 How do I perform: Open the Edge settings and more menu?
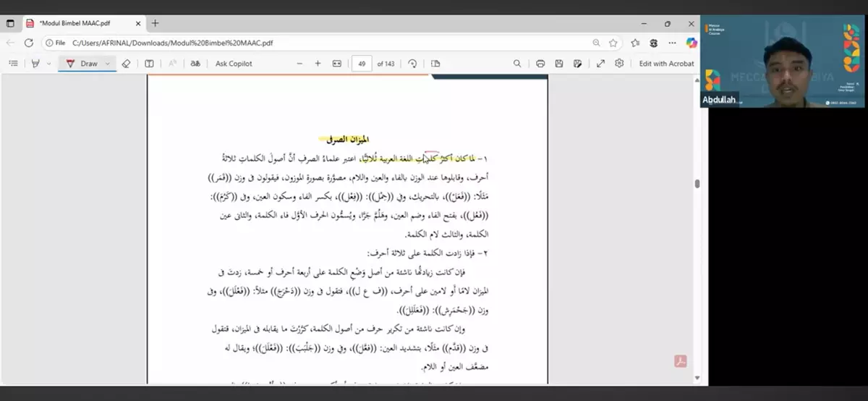pyautogui.click(x=672, y=43)
